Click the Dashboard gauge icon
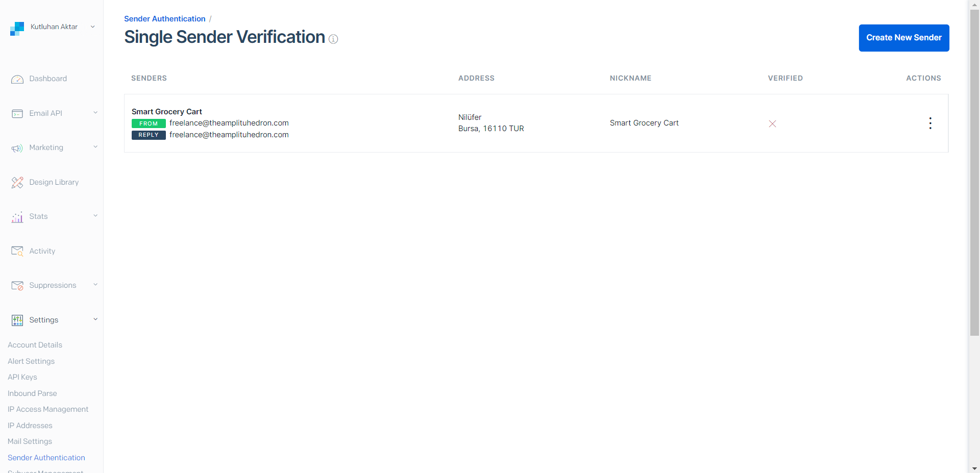 click(x=17, y=79)
